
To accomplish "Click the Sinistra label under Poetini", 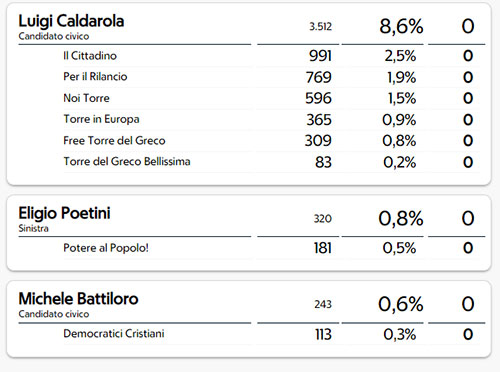I will point(34,228).
